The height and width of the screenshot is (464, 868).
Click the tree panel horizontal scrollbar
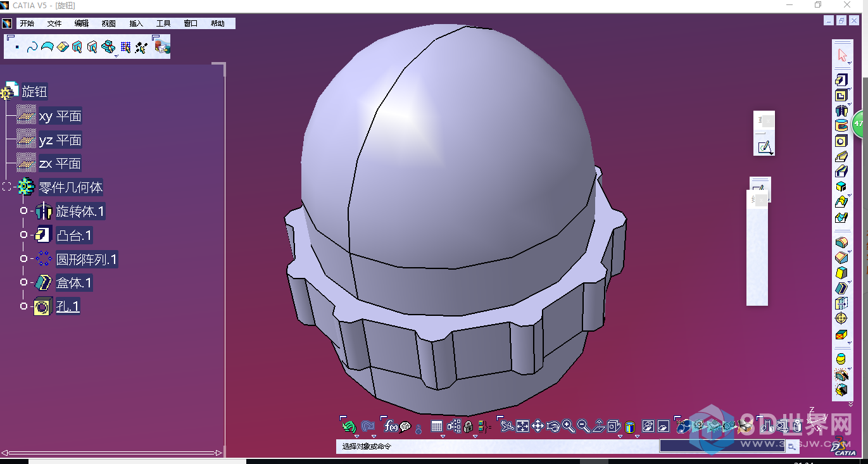pyautogui.click(x=112, y=453)
